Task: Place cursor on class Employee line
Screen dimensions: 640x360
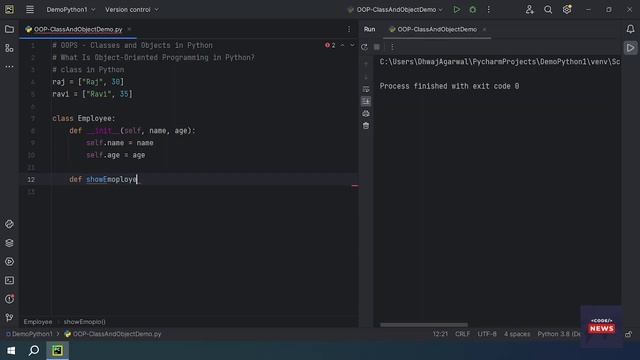Action: coord(84,118)
